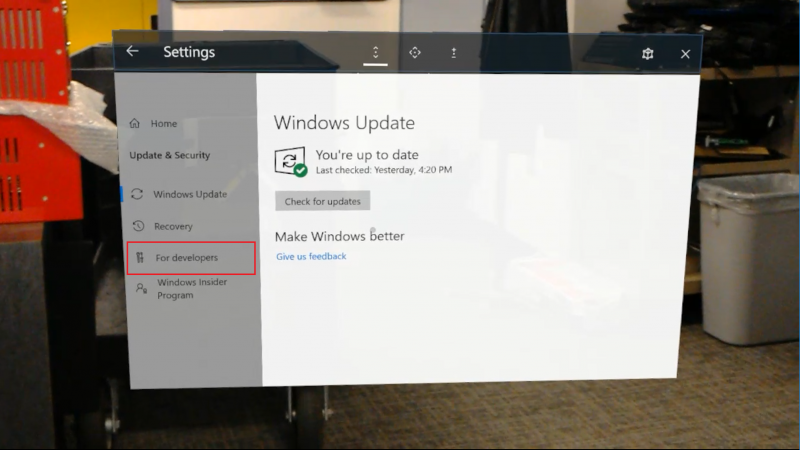Click Check for updates button
The width and height of the screenshot is (800, 450).
[322, 201]
